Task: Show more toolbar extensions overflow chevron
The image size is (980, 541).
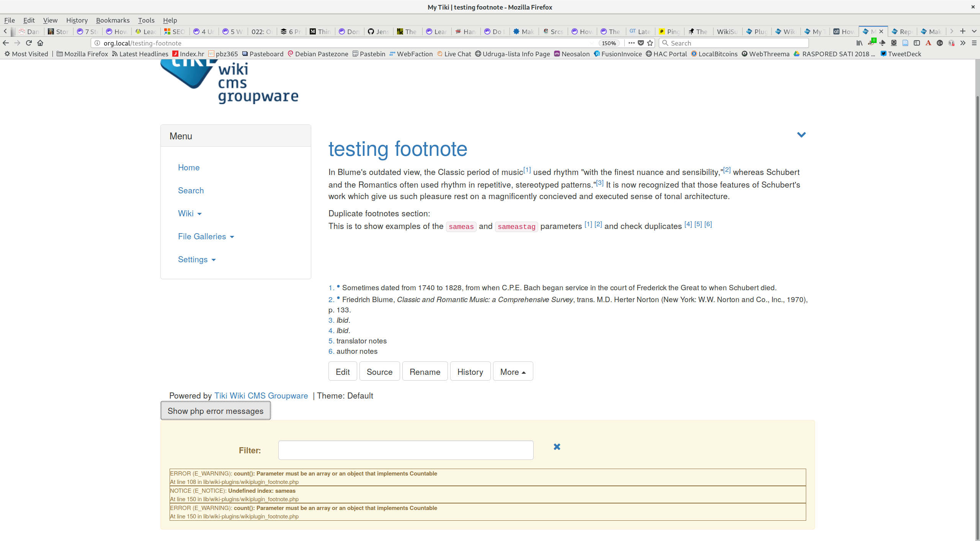Action: pos(963,43)
